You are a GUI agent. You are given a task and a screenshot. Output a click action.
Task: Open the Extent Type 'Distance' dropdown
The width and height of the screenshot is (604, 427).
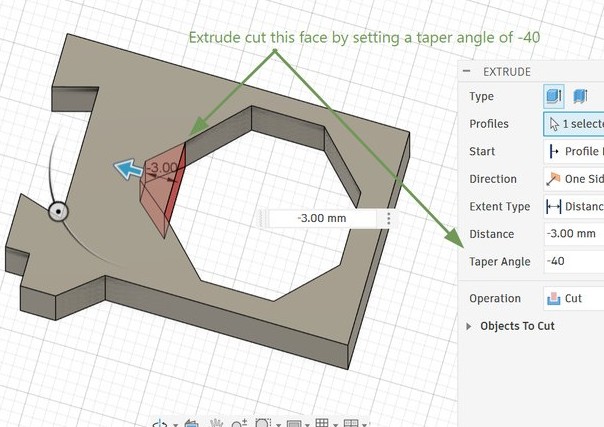[x=574, y=207]
